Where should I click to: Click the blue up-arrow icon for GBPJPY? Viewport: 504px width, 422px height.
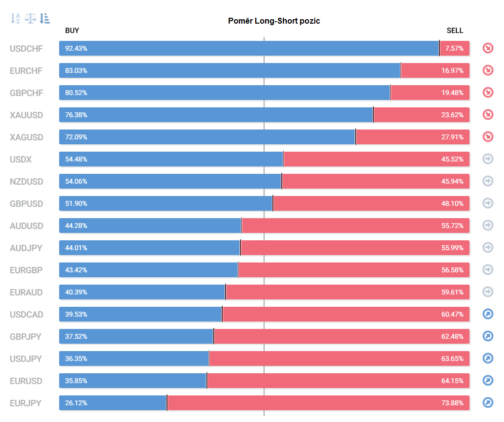(488, 336)
